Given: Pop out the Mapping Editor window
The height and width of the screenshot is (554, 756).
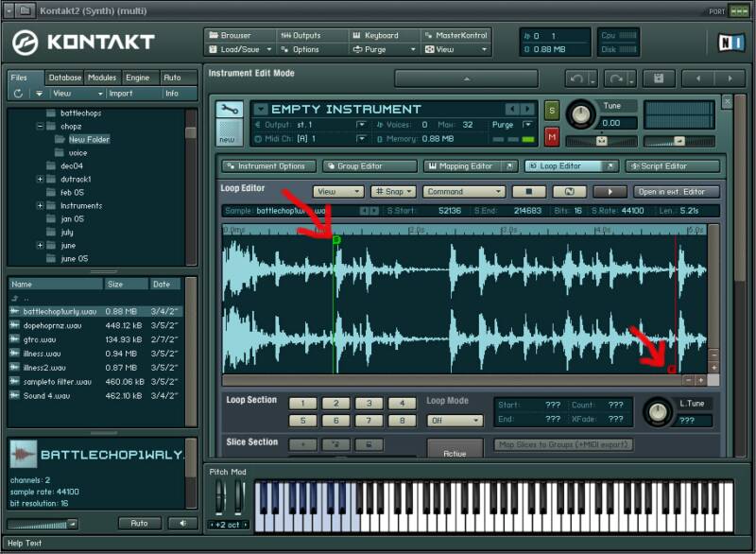Looking at the screenshot, I should pyautogui.click(x=509, y=165).
